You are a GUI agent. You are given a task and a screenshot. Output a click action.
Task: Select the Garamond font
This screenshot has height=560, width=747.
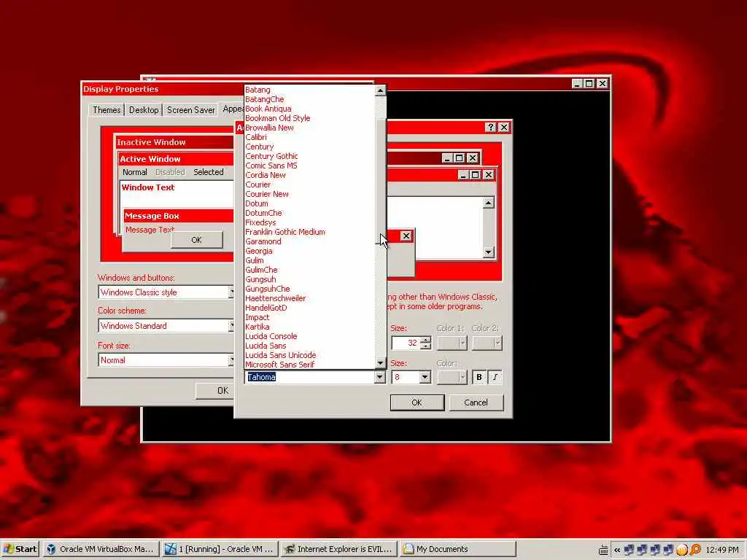click(x=263, y=241)
